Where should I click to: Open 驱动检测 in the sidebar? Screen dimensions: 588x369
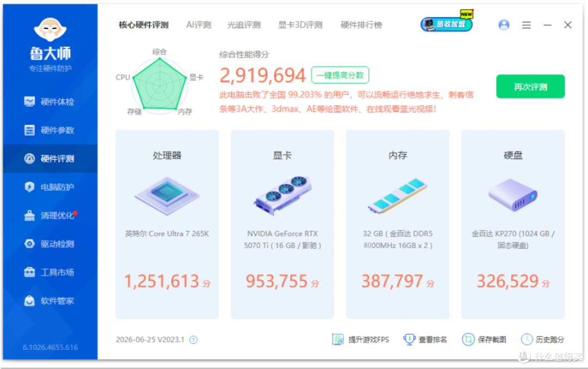pyautogui.click(x=50, y=244)
